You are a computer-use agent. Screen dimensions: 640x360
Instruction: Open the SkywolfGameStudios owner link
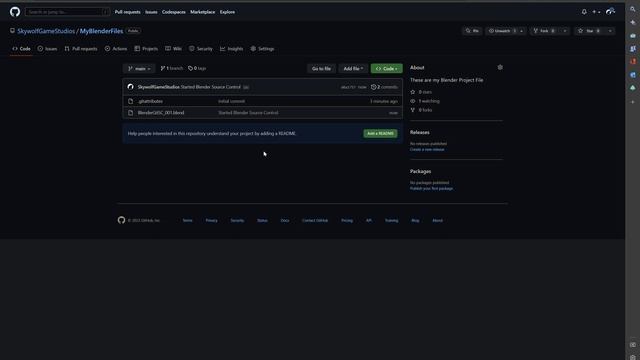[x=46, y=31]
